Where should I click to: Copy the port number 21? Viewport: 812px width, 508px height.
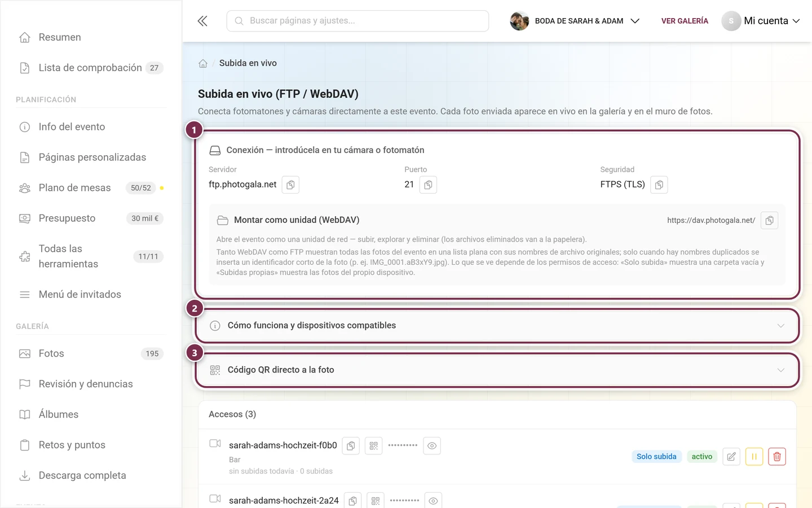(428, 185)
